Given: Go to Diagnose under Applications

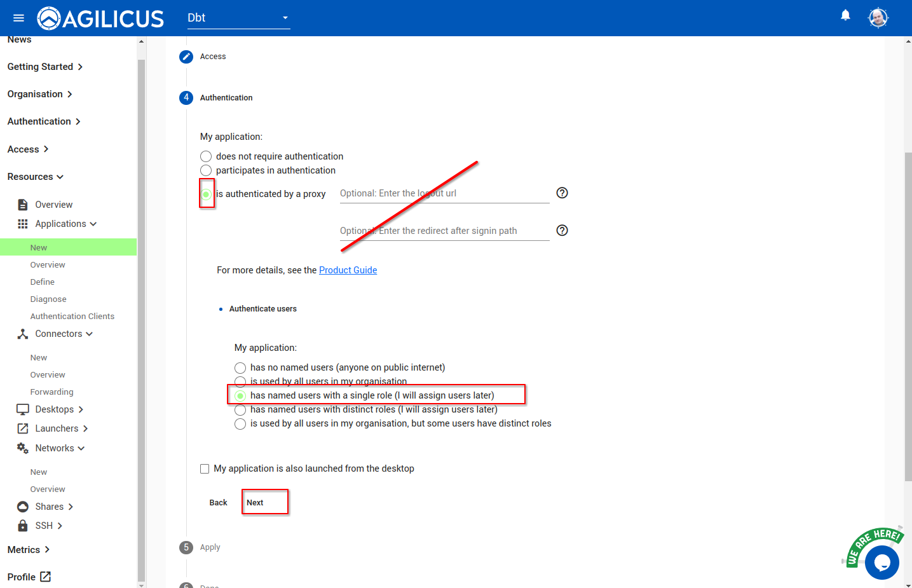Looking at the screenshot, I should [48, 299].
